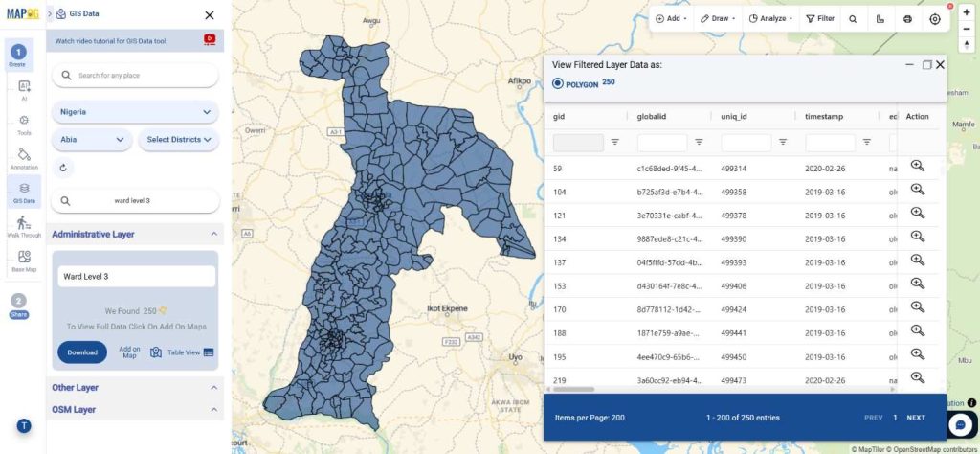
Task: Click the locate me target icon
Action: coord(934,19)
